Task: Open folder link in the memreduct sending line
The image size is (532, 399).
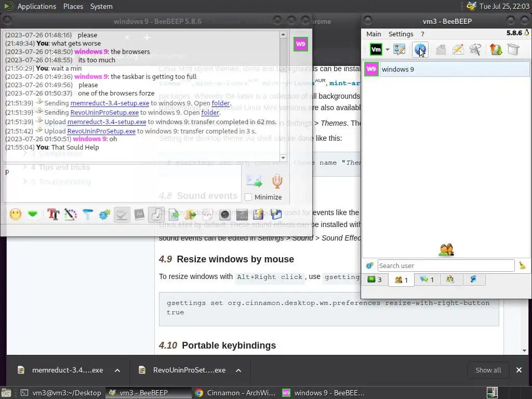Action: 220,103
